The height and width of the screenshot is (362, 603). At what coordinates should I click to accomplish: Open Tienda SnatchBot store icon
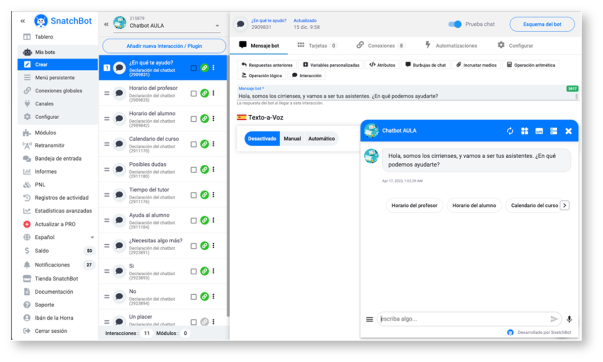pos(27,279)
